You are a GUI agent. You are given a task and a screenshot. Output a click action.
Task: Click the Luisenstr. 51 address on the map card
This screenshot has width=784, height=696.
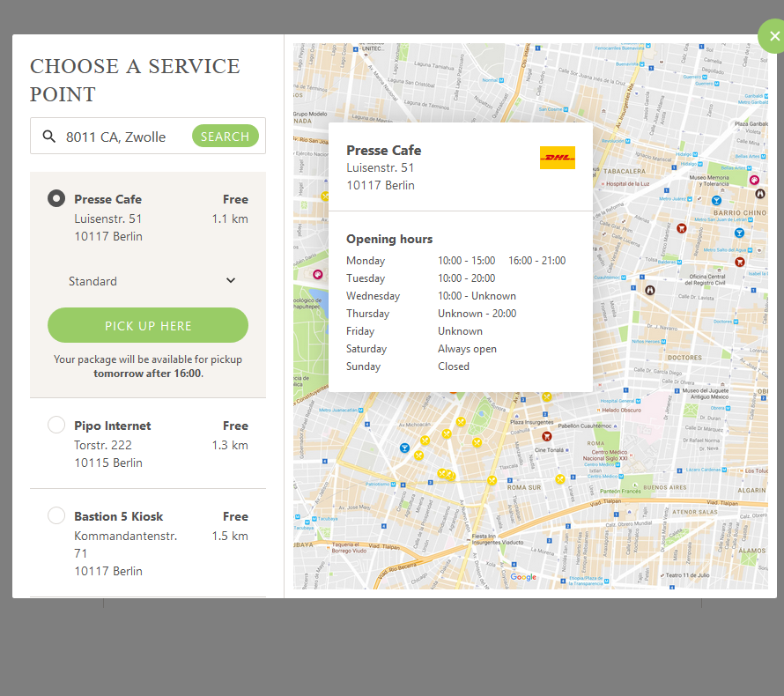click(x=380, y=167)
